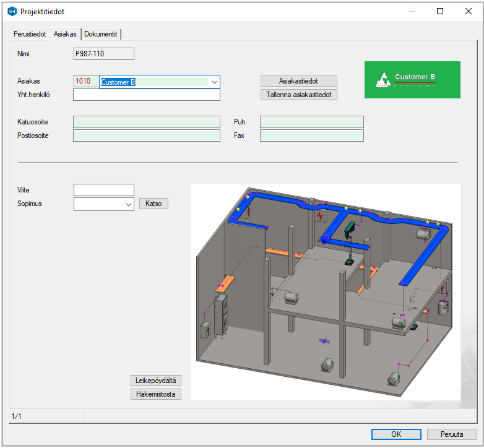The image size is (484, 448).
Task: Focus the Yht.henkilö input field
Action: coord(146,95)
